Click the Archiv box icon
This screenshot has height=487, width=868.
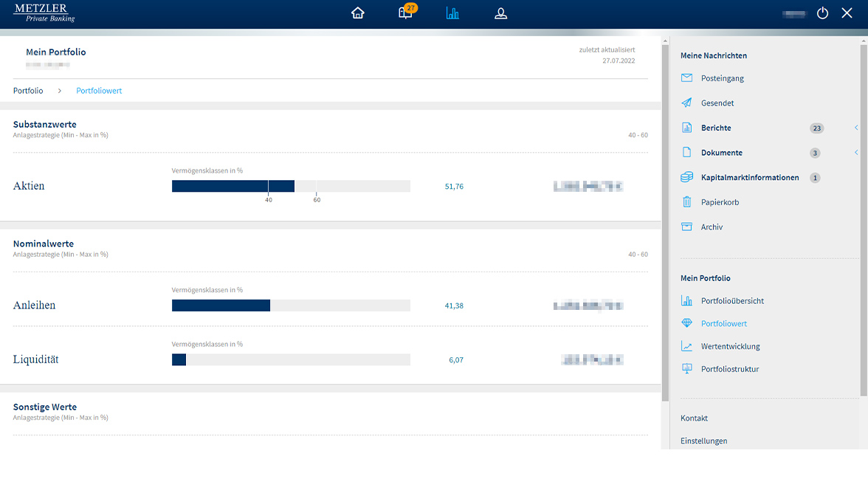(686, 227)
